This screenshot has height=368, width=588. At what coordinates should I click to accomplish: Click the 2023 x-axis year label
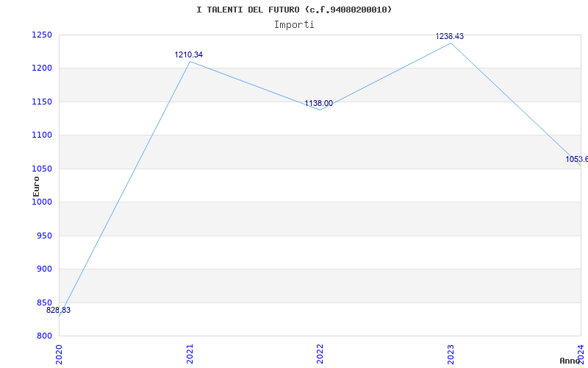click(x=451, y=354)
